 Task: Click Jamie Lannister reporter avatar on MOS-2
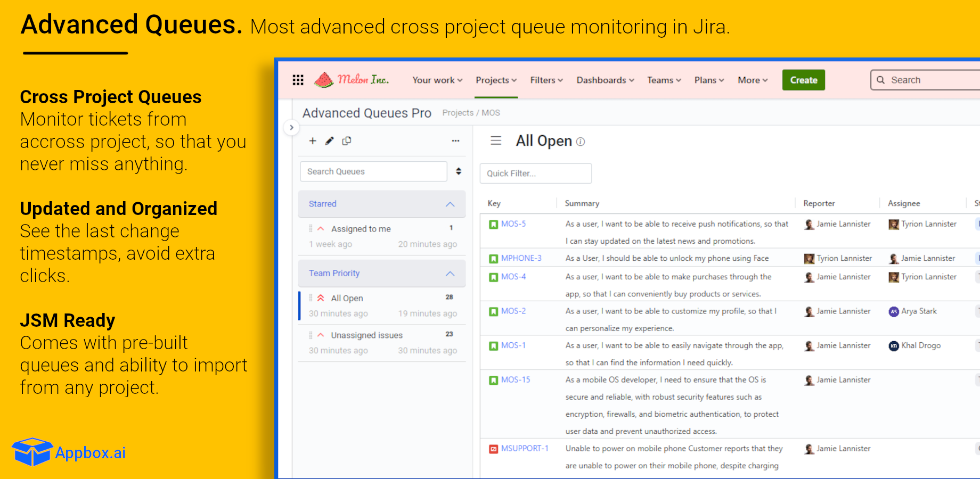[809, 311]
